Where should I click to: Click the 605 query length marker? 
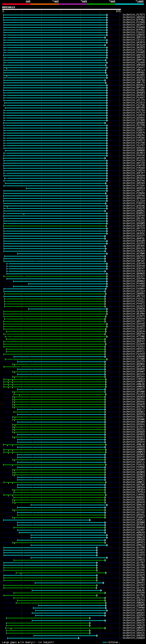(x=118, y=11)
